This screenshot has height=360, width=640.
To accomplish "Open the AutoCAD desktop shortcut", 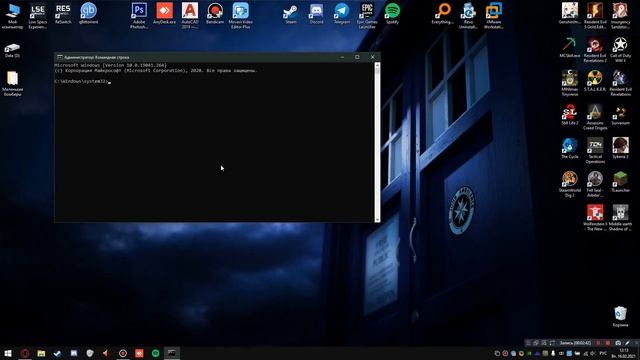I will pyautogui.click(x=190, y=15).
